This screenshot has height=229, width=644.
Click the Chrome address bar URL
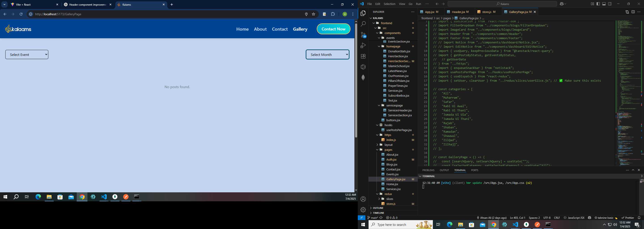[x=58, y=14]
